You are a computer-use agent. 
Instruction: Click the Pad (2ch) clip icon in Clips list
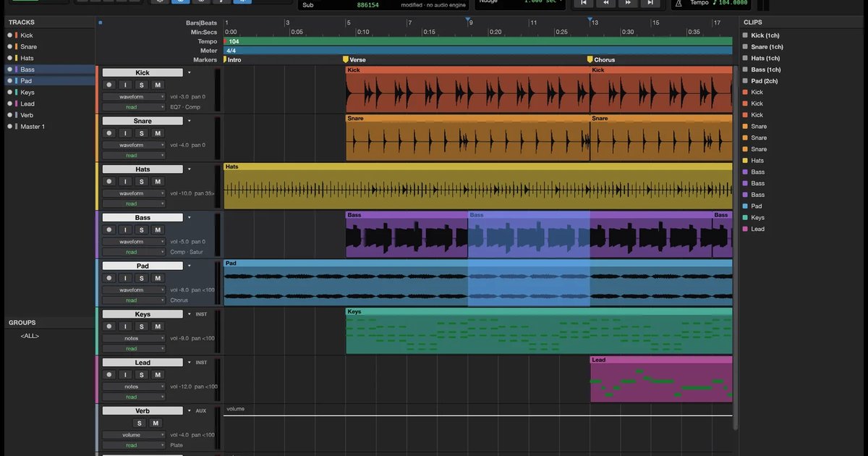click(745, 81)
